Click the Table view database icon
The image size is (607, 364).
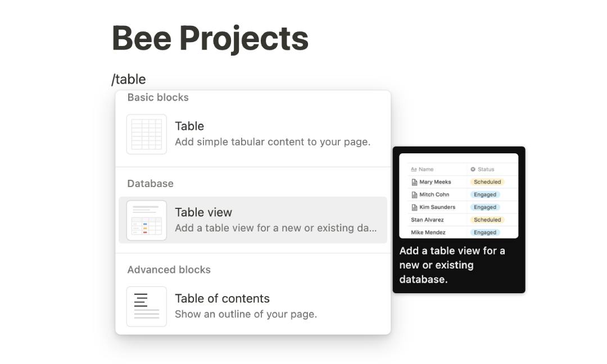pos(146,220)
